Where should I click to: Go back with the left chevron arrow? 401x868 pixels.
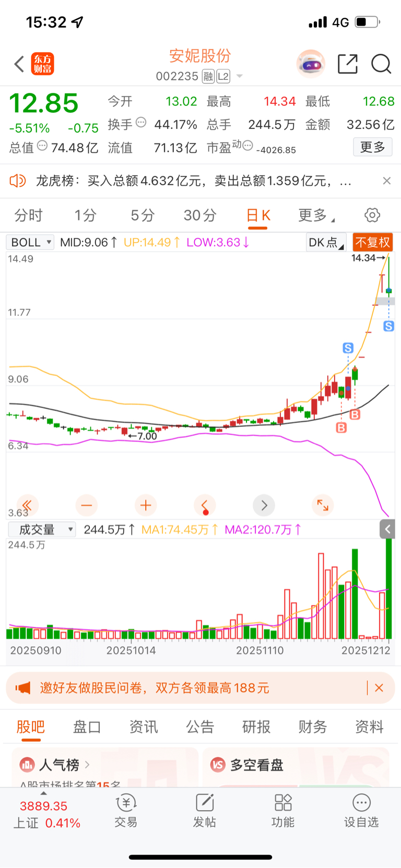(19, 64)
